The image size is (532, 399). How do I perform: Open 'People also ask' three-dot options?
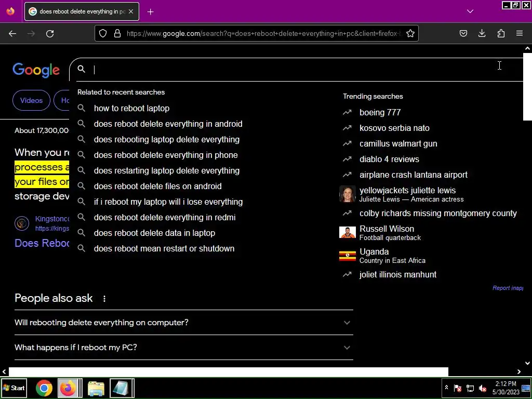(x=104, y=299)
